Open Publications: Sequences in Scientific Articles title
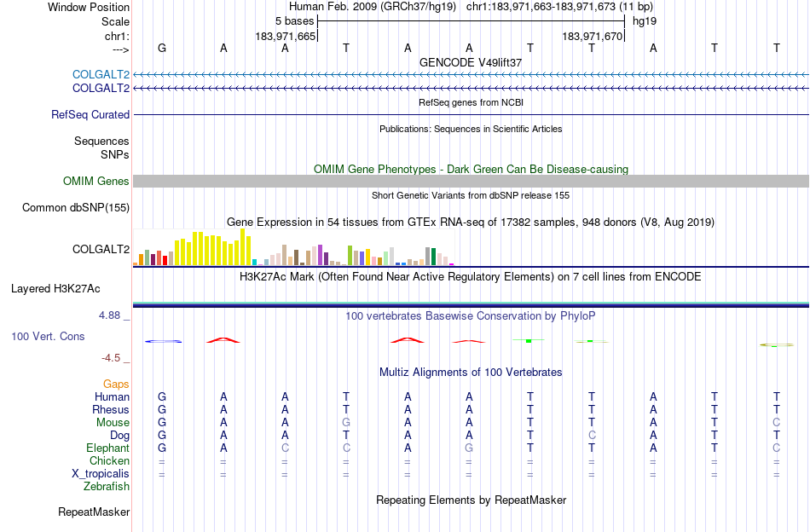The height and width of the screenshot is (532, 810). pos(471,129)
